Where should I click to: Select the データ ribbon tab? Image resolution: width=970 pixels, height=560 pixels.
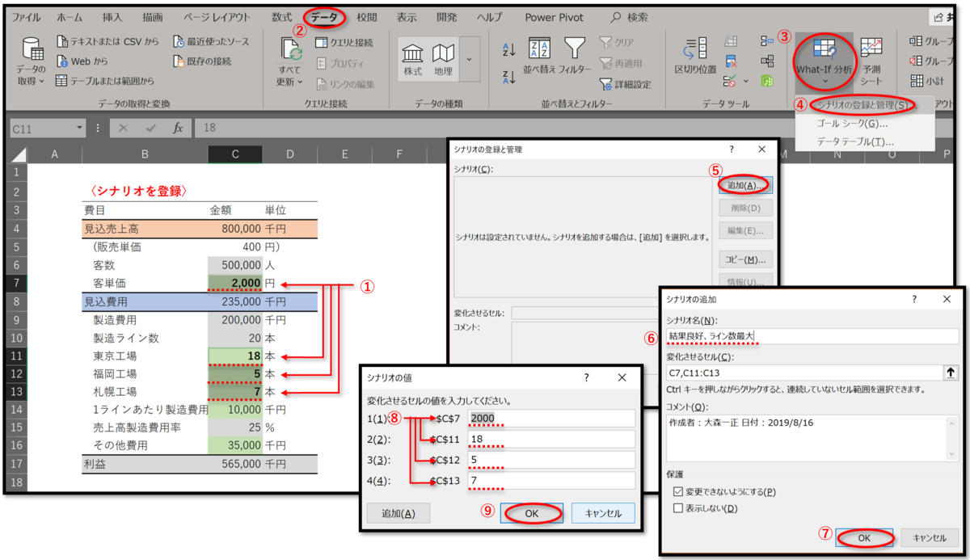point(324,17)
